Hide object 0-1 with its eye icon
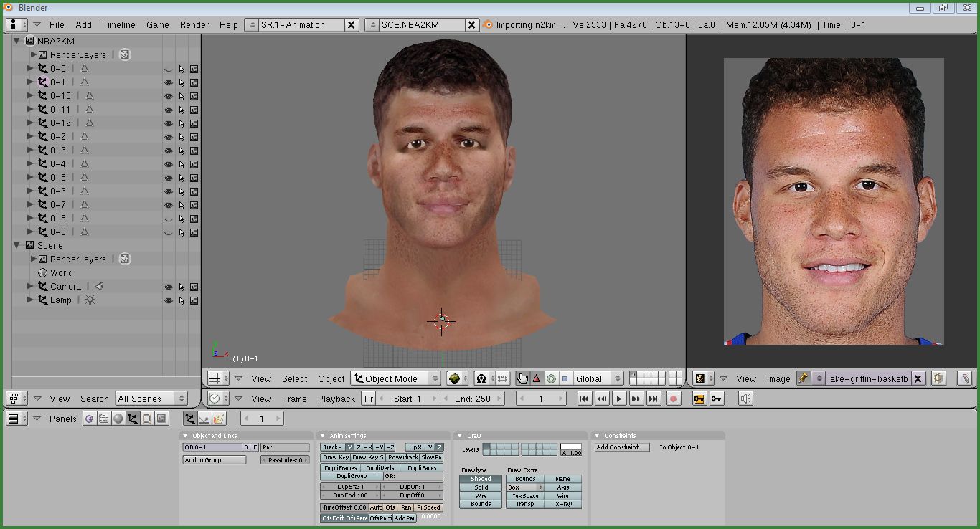 click(x=169, y=82)
